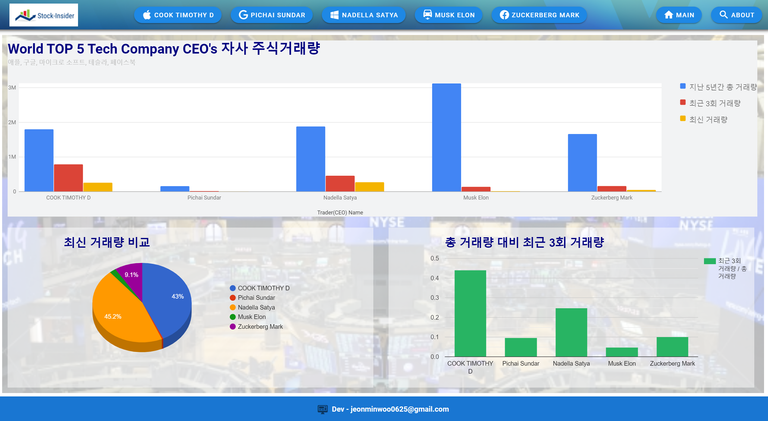This screenshot has width=768, height=421.
Task: Open the ABOUT page
Action: coord(736,15)
